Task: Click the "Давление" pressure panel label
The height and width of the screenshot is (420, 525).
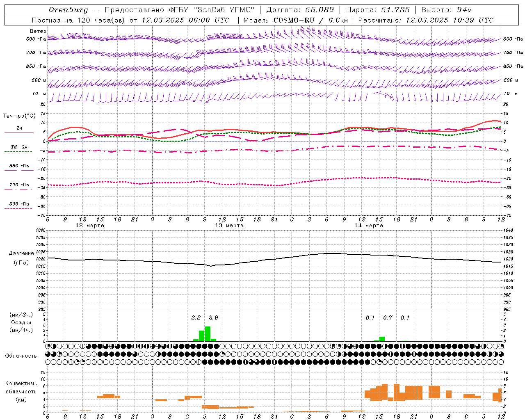Action: click(21, 253)
